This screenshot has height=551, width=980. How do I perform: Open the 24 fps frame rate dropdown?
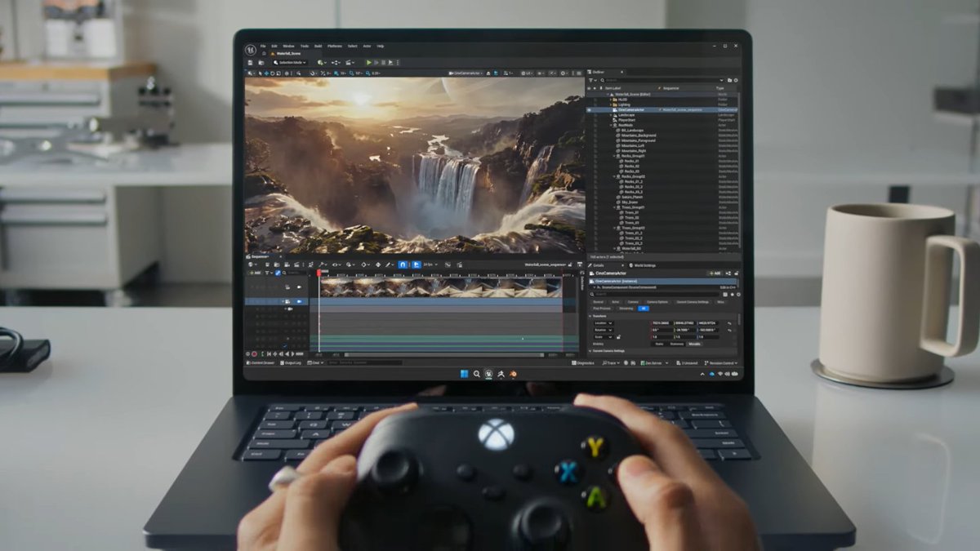tap(430, 264)
